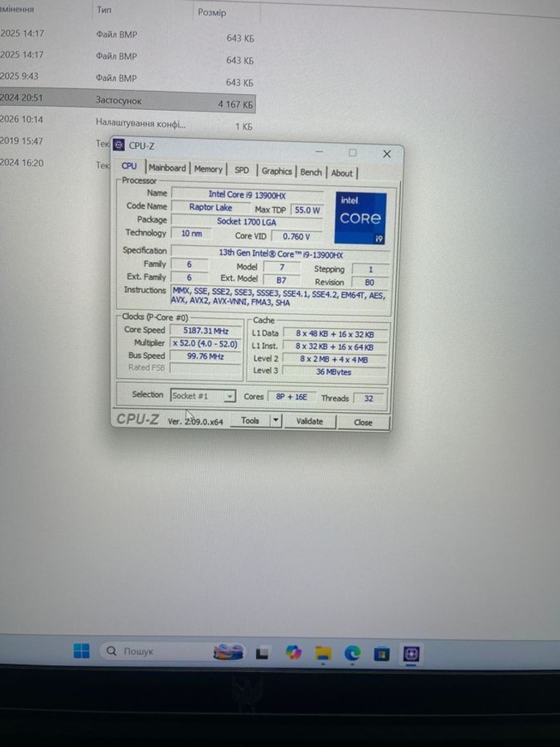This screenshot has height=747, width=560.
Task: Click the Level 3 value 36 MBytes
Action: tap(335, 371)
